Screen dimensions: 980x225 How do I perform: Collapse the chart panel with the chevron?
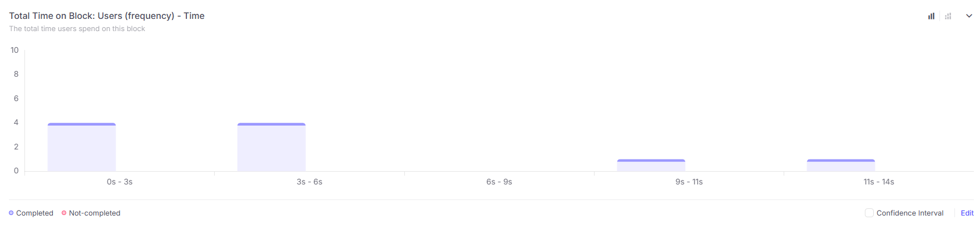tap(969, 16)
